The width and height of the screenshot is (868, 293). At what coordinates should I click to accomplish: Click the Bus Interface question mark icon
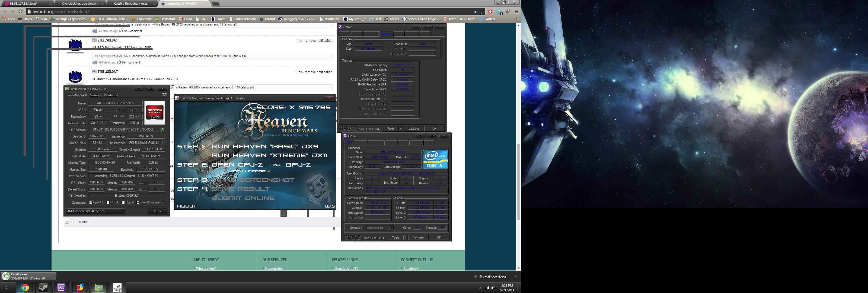[x=164, y=143]
